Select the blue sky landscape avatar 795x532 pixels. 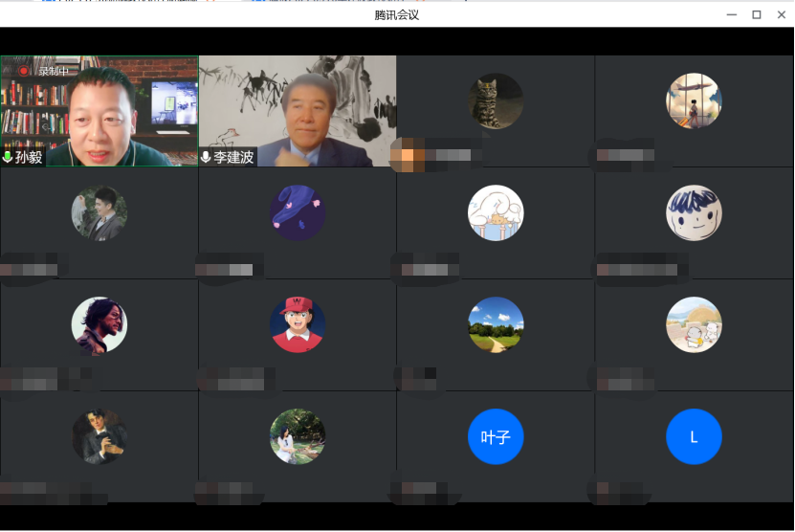coord(496,324)
